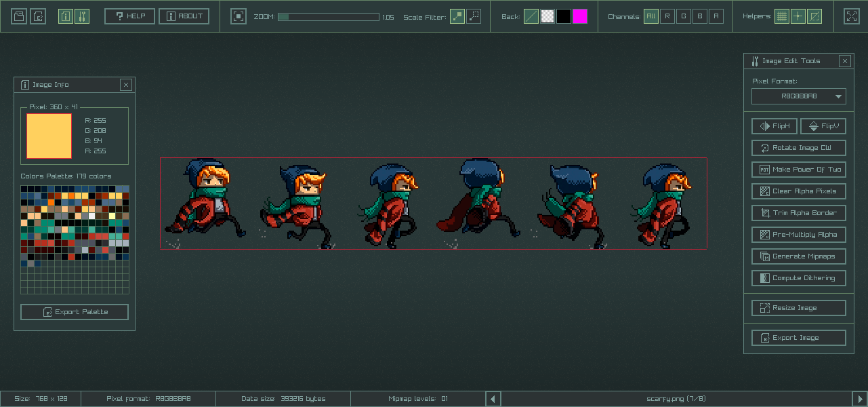
Task: Click the Export Palette button
Action: point(75,312)
